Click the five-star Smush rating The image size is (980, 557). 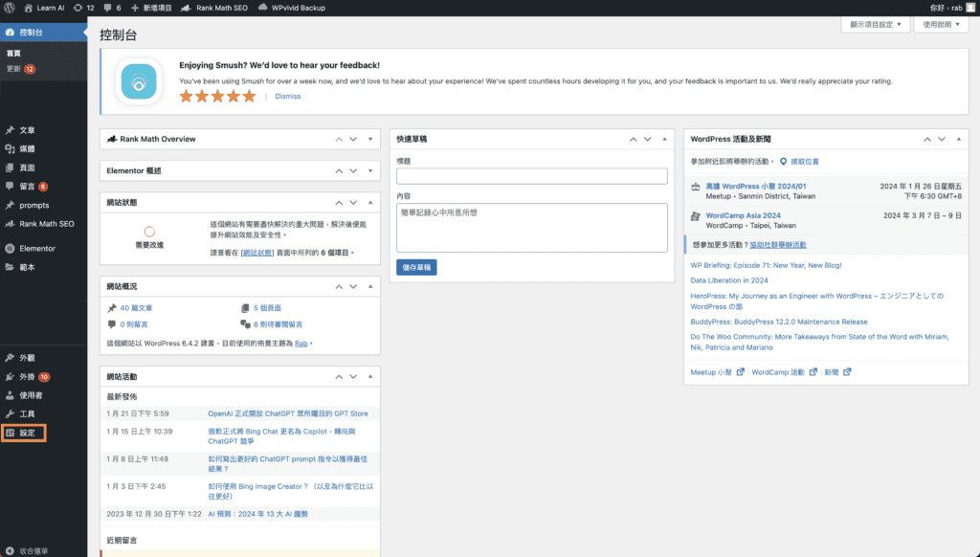[217, 97]
